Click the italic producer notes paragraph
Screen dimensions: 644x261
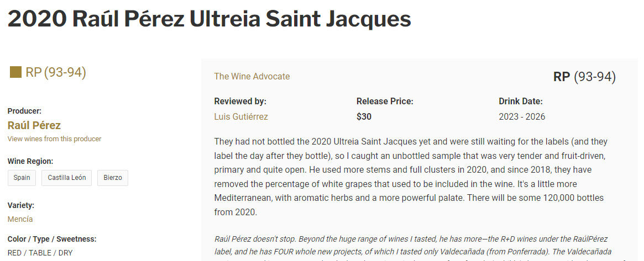pyautogui.click(x=412, y=246)
